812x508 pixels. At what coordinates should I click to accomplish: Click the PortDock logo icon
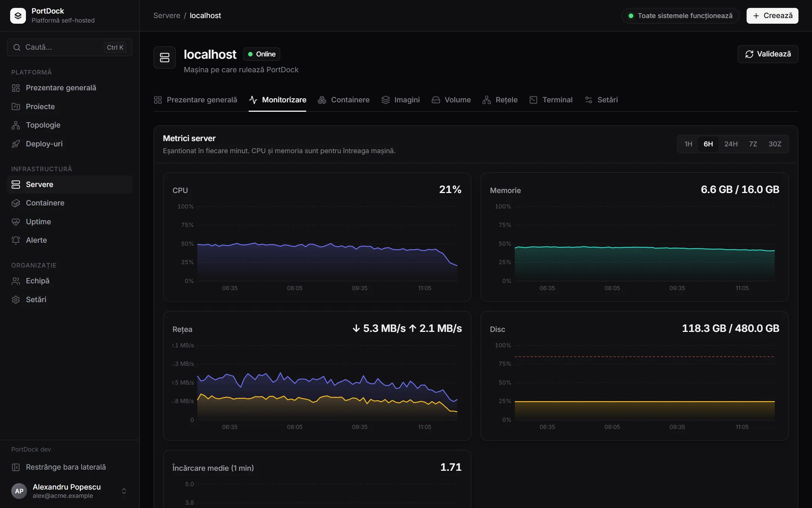18,15
